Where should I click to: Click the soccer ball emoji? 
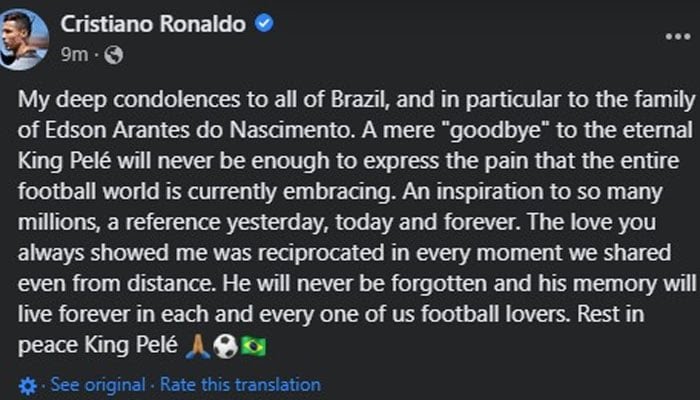pyautogui.click(x=225, y=346)
